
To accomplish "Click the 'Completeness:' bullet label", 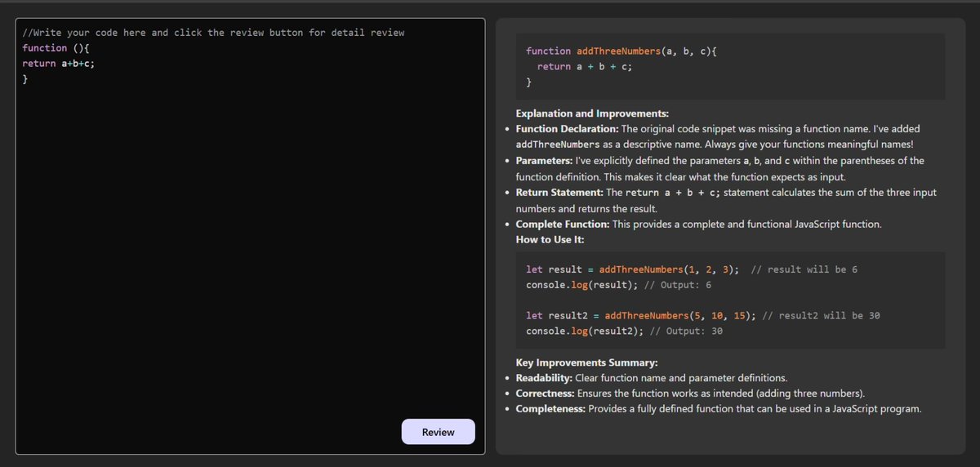I will pos(550,409).
